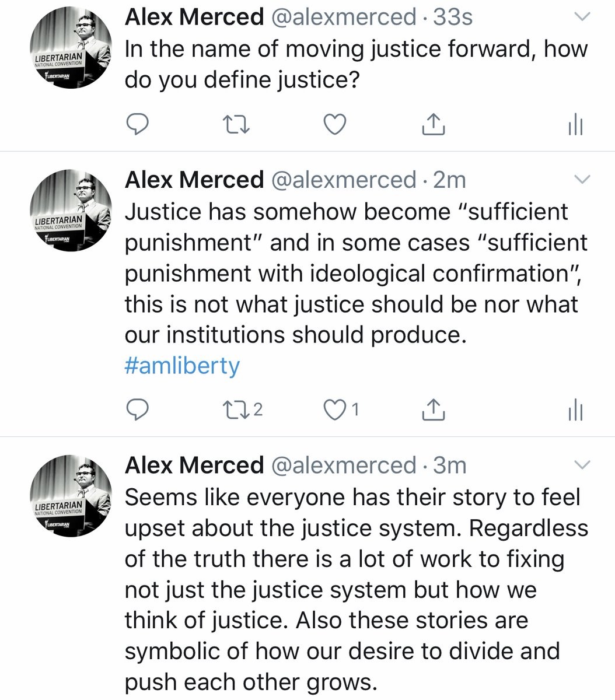615x700 pixels.
Task: Open profile picture on the 2m tweet
Action: point(71,210)
